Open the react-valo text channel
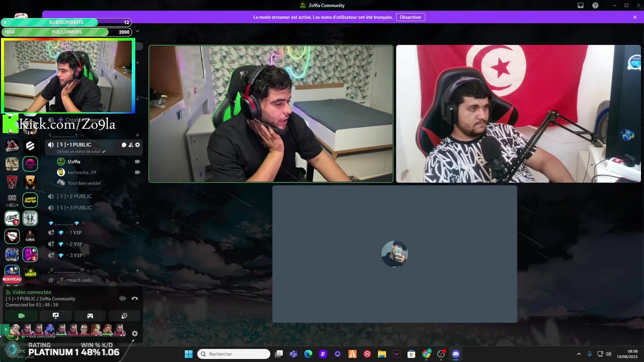The height and width of the screenshot is (362, 644). 93,280
